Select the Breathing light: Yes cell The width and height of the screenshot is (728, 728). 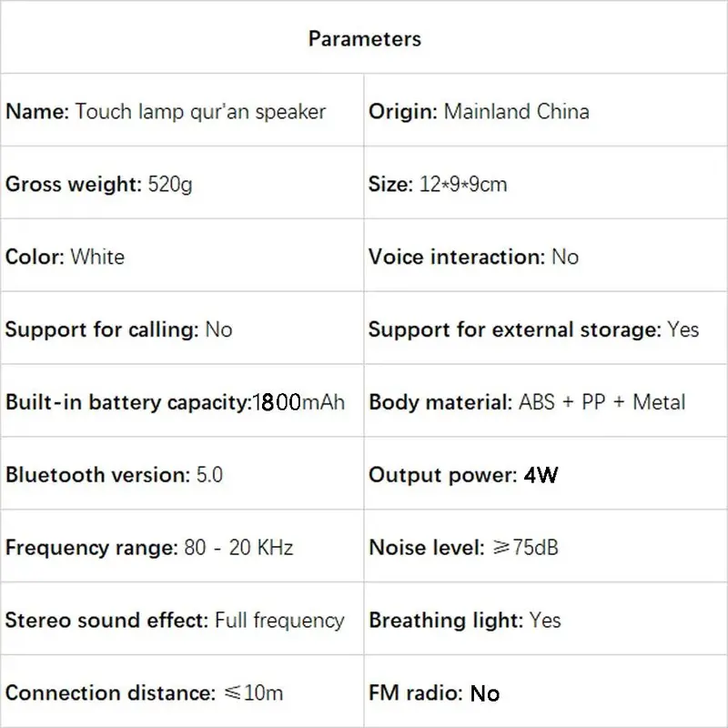tap(464, 621)
